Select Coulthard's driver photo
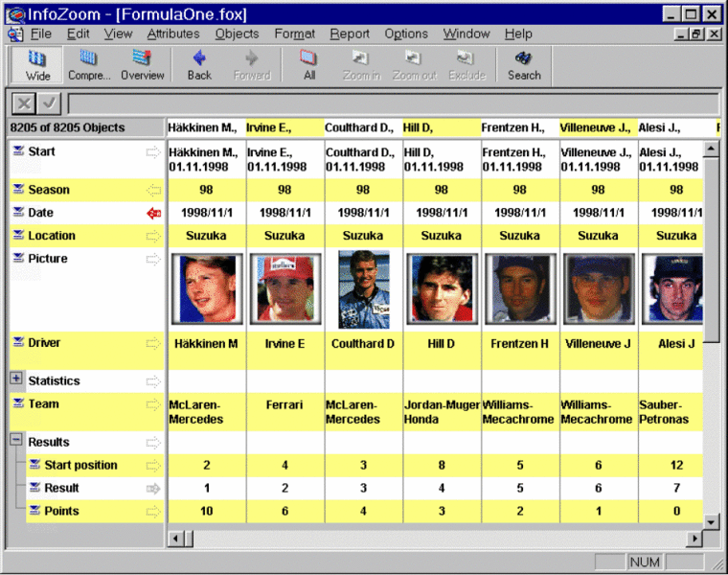The height and width of the screenshot is (575, 728). click(364, 289)
